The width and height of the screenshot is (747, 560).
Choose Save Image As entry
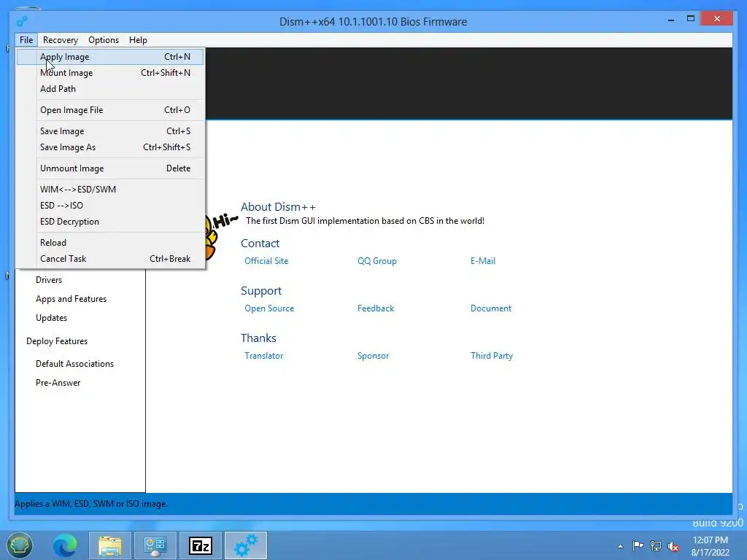pyautogui.click(x=110, y=147)
